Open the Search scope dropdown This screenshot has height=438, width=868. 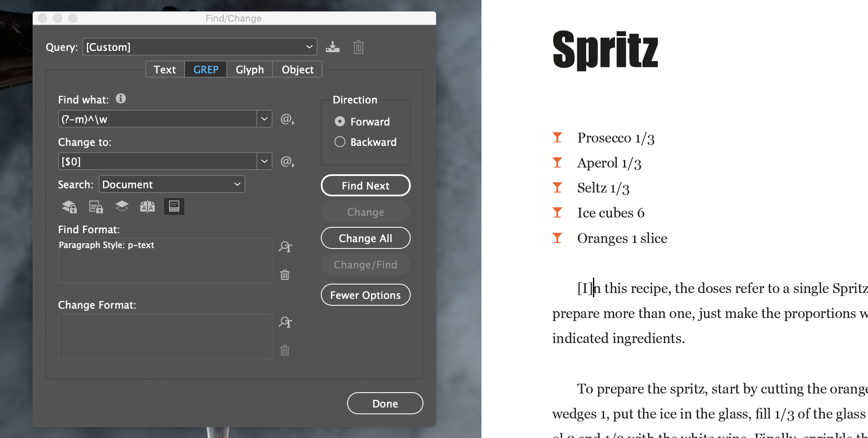pos(236,184)
